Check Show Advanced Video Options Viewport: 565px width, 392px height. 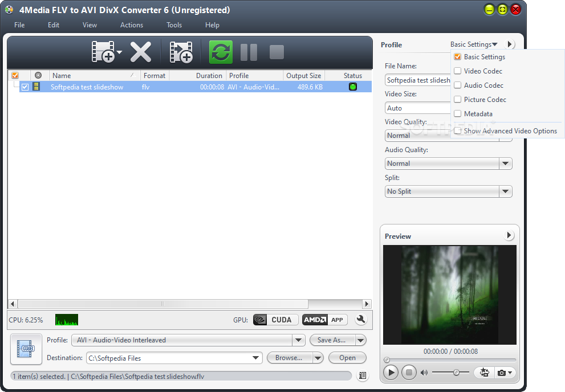pyautogui.click(x=458, y=130)
